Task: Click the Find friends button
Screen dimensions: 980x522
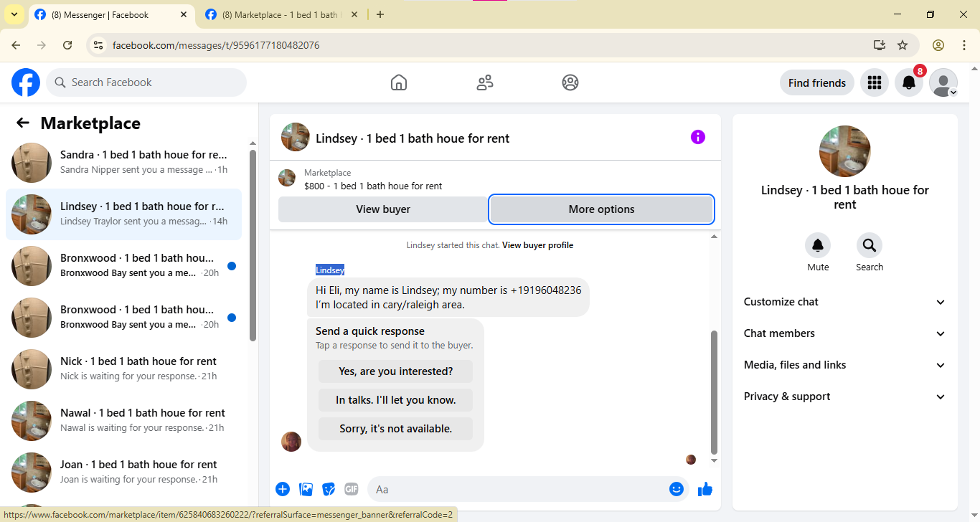Action: pyautogui.click(x=817, y=82)
